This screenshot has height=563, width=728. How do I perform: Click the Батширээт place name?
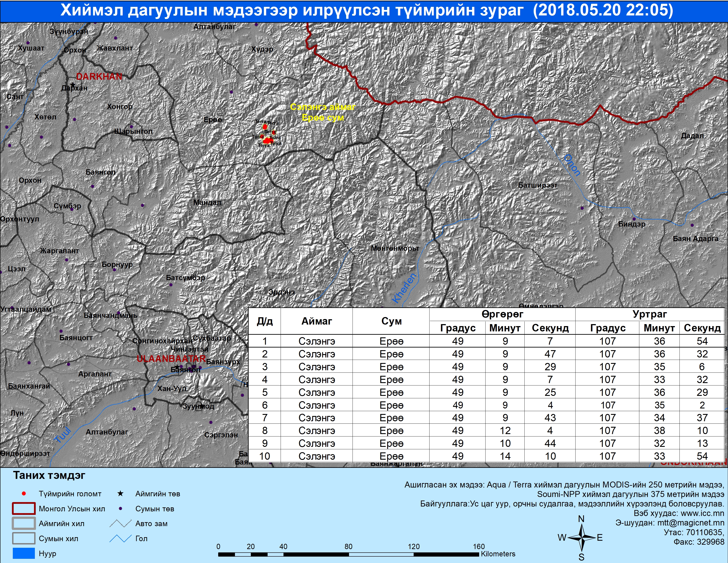(x=538, y=185)
